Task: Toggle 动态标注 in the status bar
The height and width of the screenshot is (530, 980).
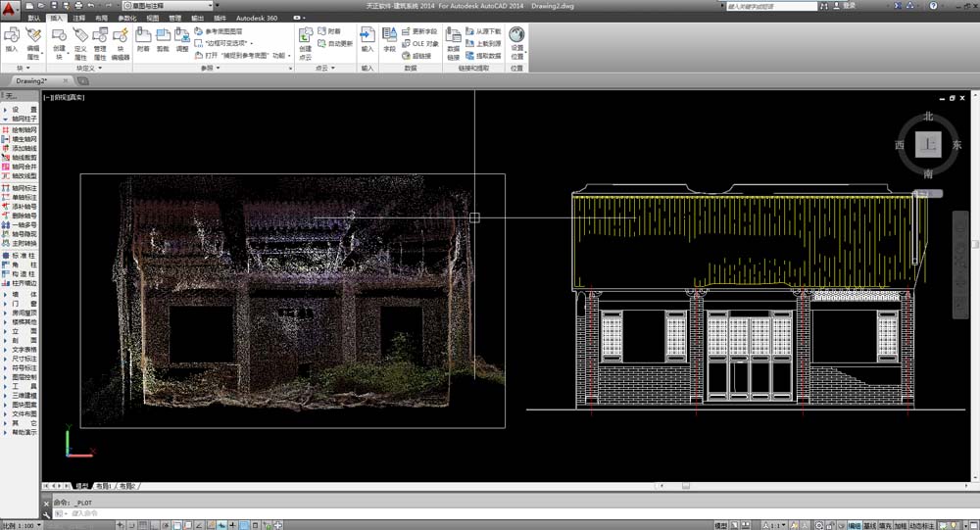Action: (922, 526)
